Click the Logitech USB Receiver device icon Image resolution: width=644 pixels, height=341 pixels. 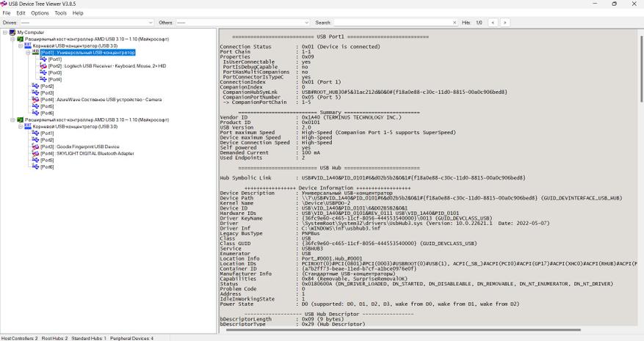coord(43,66)
